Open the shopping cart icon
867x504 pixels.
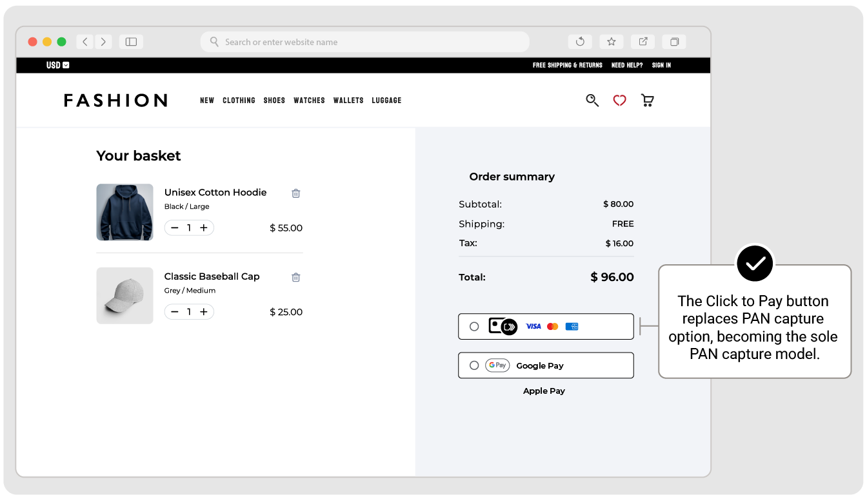[x=647, y=100]
